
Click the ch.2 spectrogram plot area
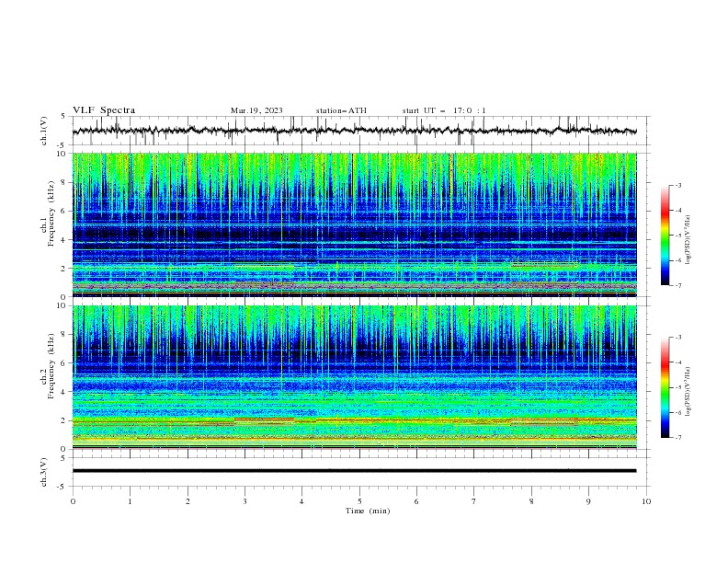(x=354, y=377)
